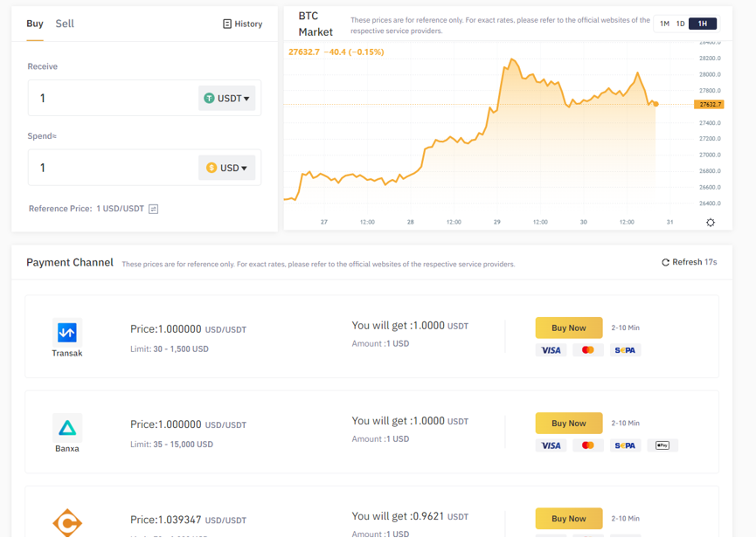Click Mastercard icon in Banxa row
The height and width of the screenshot is (538, 756).
587,445
